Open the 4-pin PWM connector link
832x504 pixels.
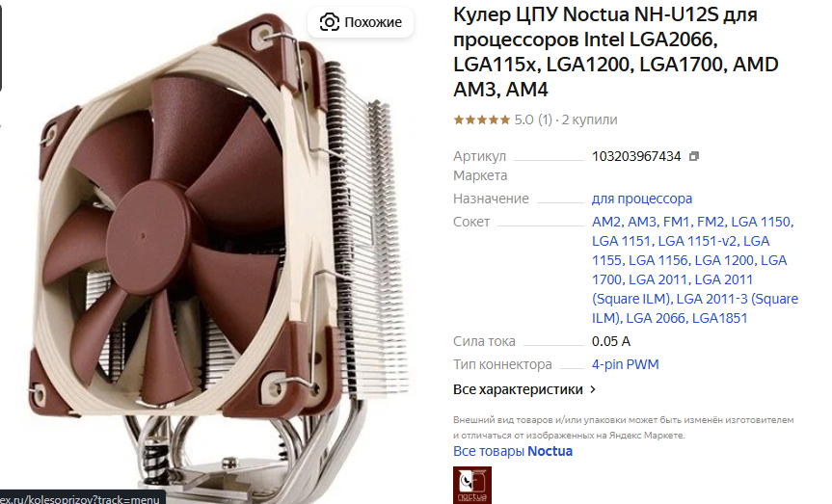coord(625,364)
